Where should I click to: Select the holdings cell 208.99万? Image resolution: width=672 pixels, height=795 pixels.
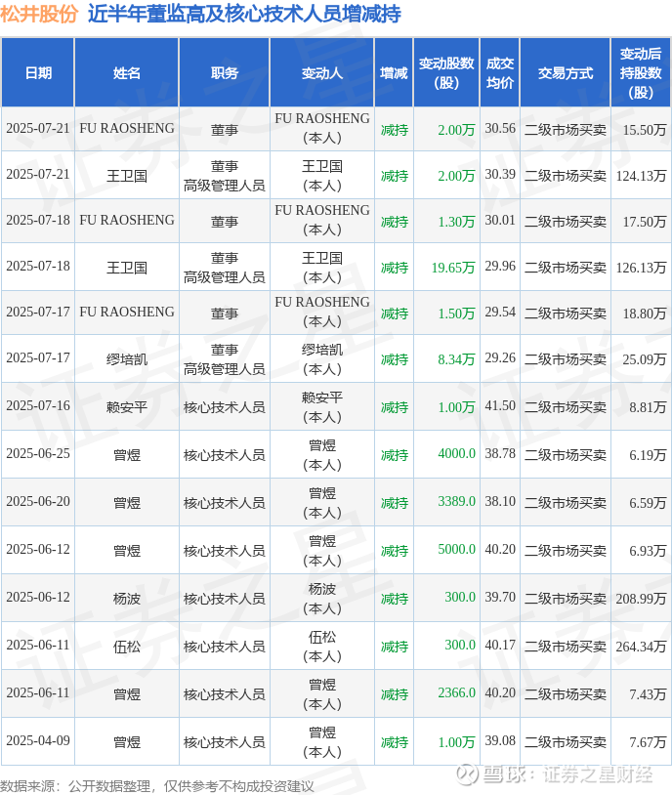point(641,599)
